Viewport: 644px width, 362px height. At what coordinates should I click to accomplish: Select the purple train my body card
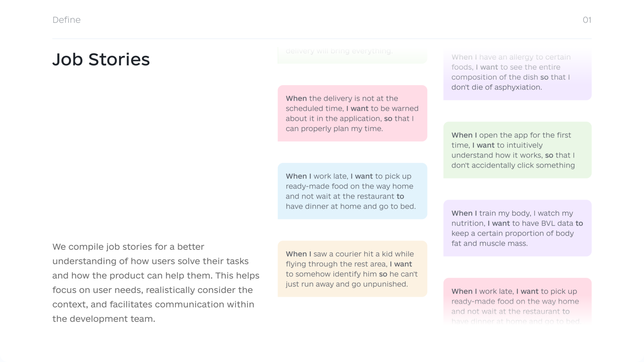point(517,228)
